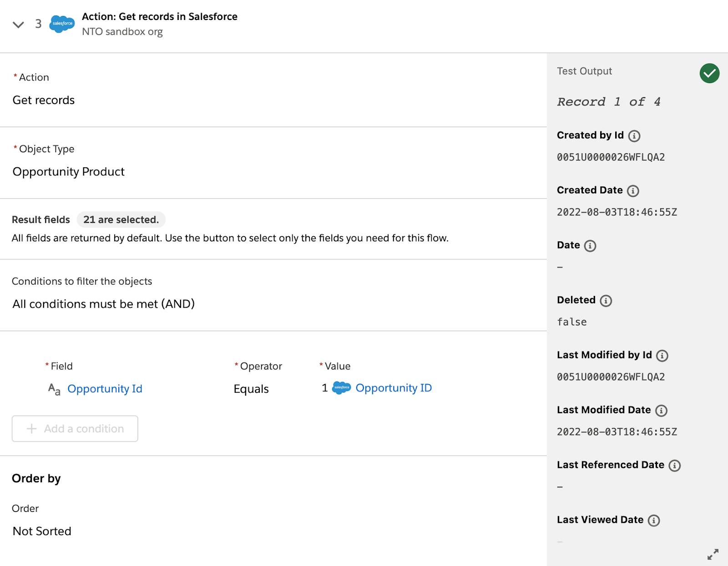Select the Record 1 of 4 heading
Image resolution: width=728 pixels, height=566 pixels.
click(609, 102)
